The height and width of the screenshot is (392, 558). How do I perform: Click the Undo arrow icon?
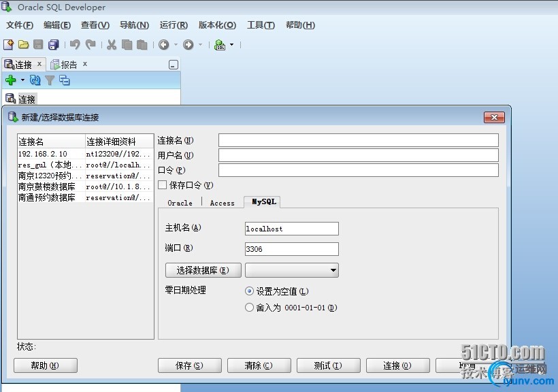(75, 44)
